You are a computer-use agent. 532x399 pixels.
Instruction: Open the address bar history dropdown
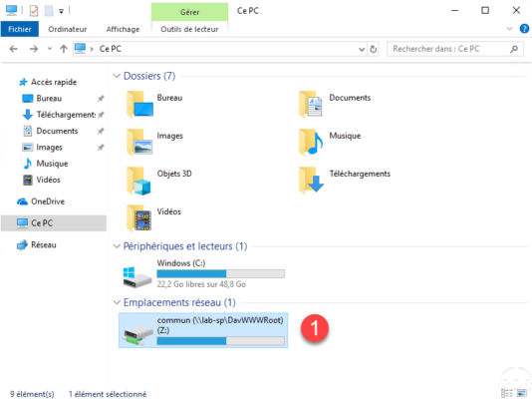click(362, 50)
